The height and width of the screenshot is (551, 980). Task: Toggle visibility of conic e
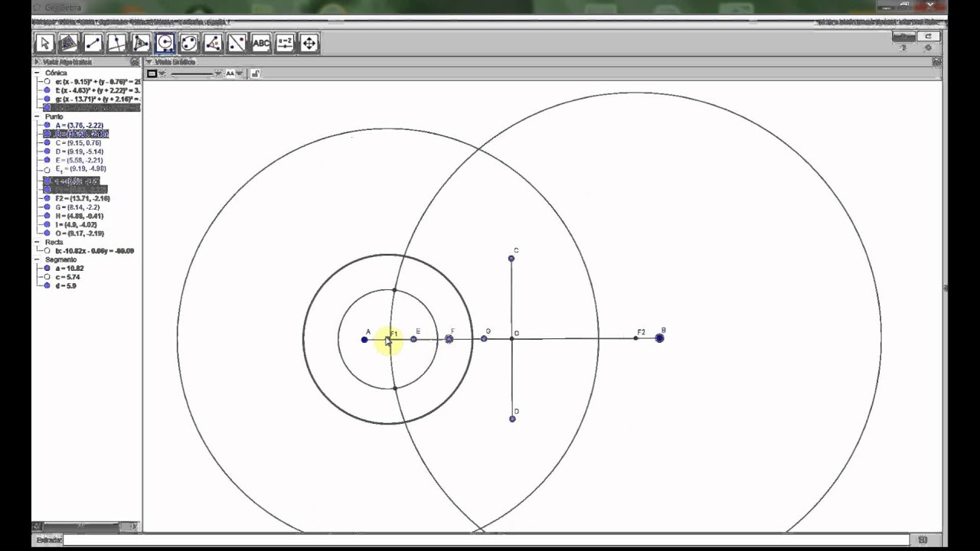tap(47, 81)
